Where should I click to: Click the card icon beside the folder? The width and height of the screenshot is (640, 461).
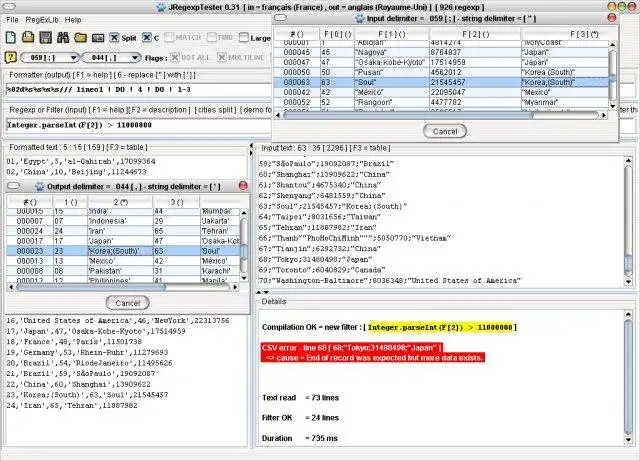[98, 38]
